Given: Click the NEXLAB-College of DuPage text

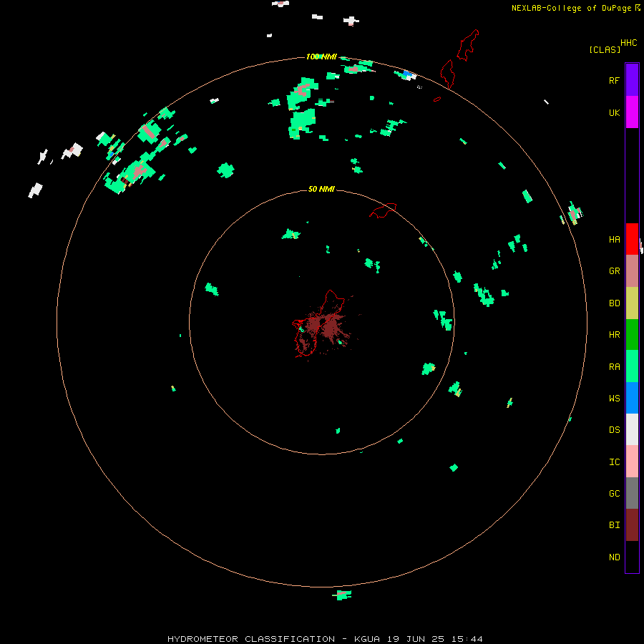Looking at the screenshot, I should click(571, 8).
